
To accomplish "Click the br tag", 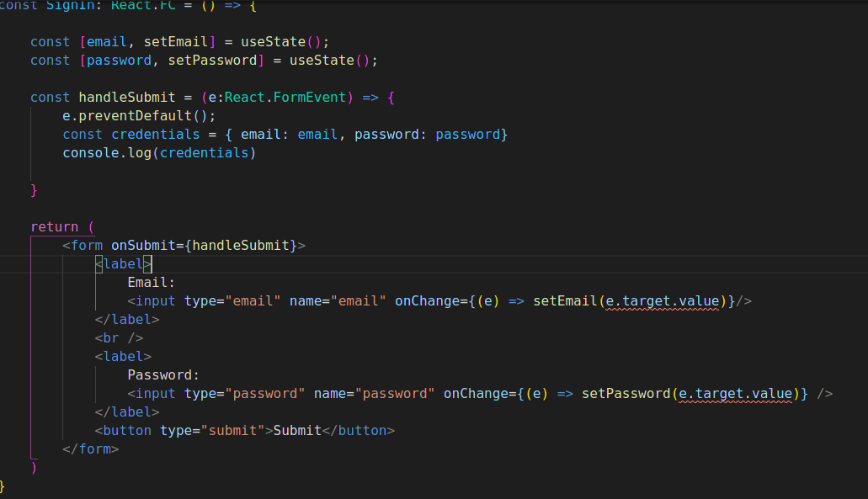I will point(119,338).
